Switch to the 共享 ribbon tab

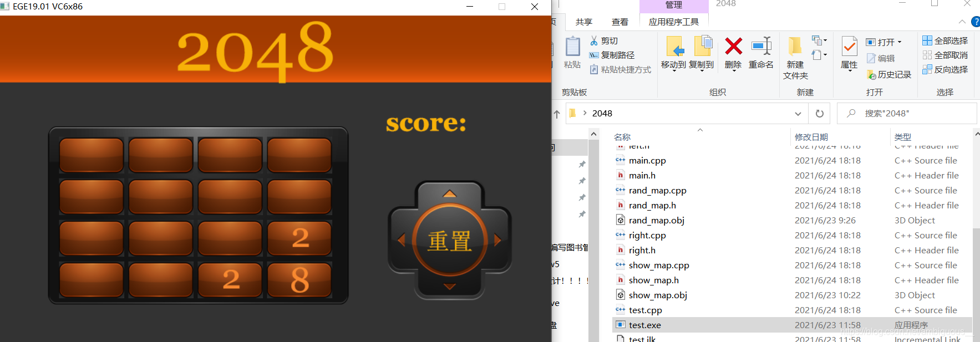[x=584, y=22]
